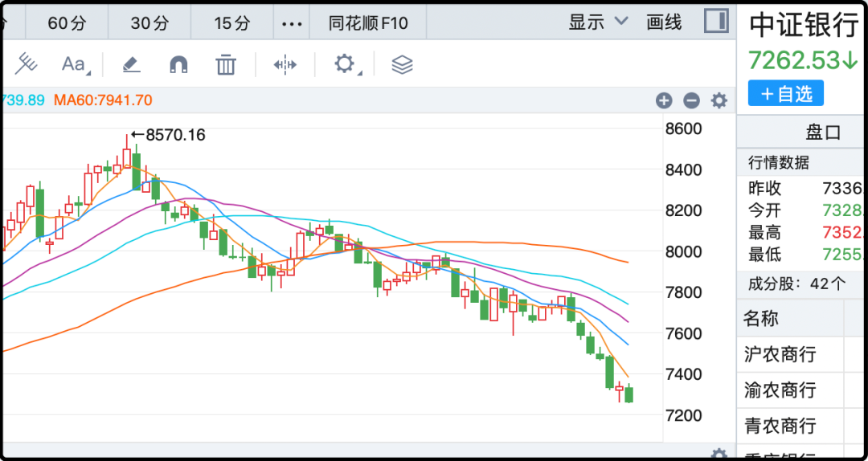Zoom out chart with minus icon
Screen dimensions: 868x461
(x=691, y=100)
